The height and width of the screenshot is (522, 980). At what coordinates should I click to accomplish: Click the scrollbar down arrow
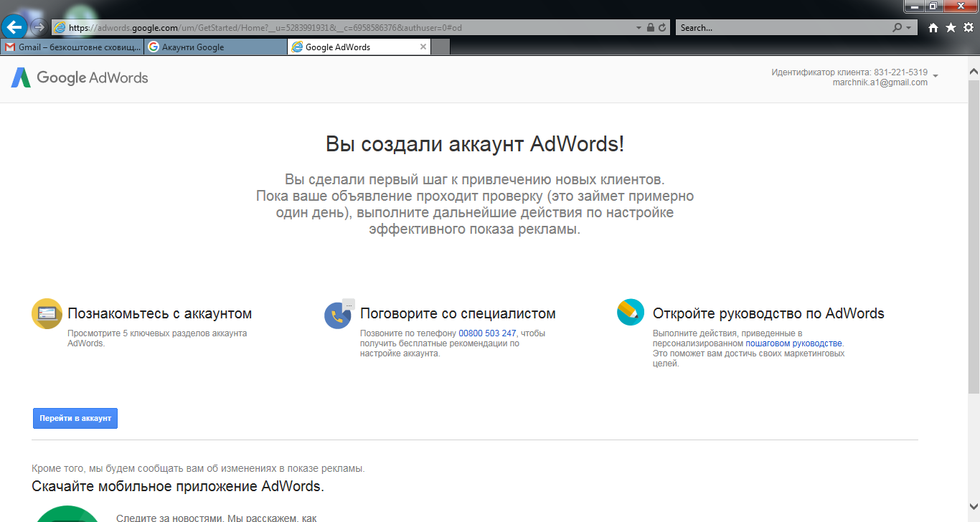(x=974, y=506)
